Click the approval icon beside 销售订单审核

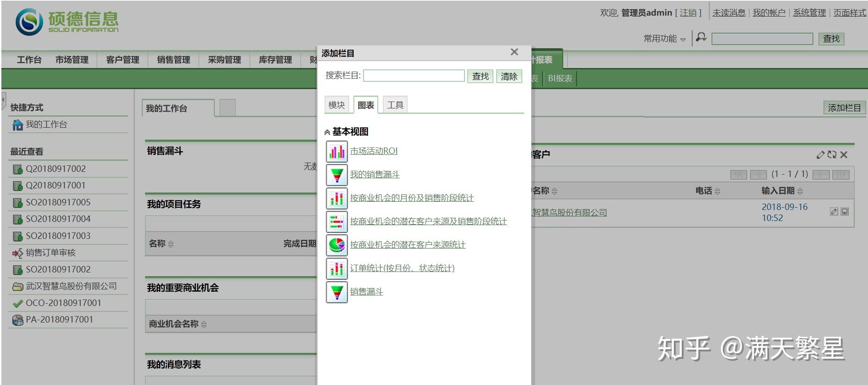point(17,253)
